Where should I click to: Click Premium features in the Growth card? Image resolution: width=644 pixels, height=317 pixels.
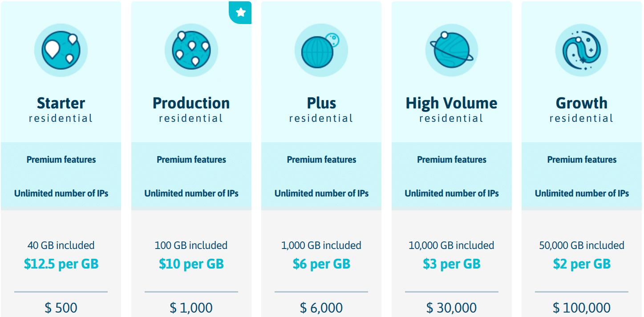coord(582,160)
